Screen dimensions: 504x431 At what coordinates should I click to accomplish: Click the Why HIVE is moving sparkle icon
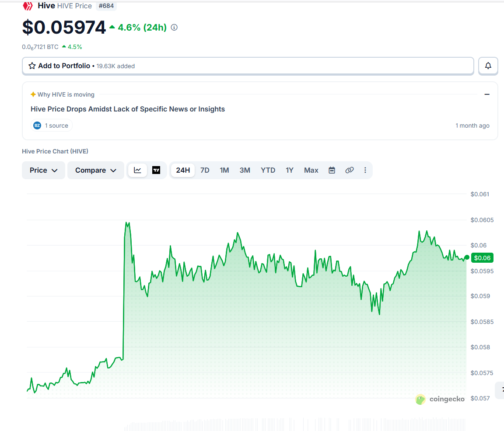[x=33, y=94]
